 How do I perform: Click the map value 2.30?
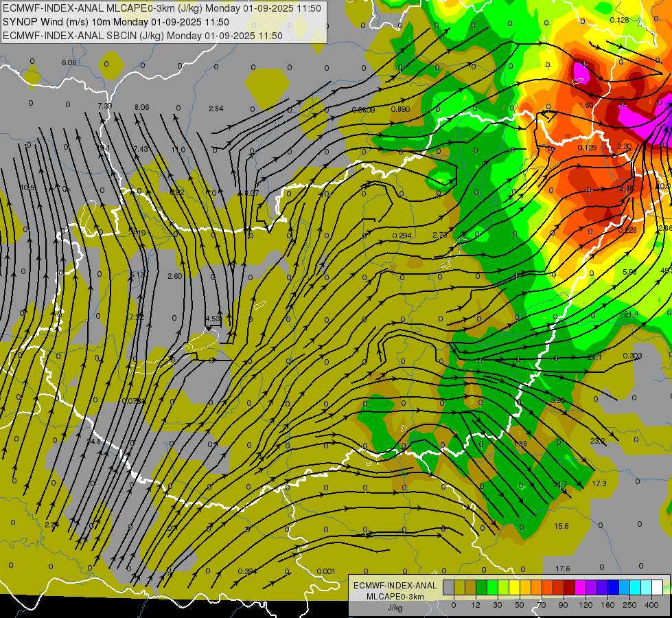(625, 147)
